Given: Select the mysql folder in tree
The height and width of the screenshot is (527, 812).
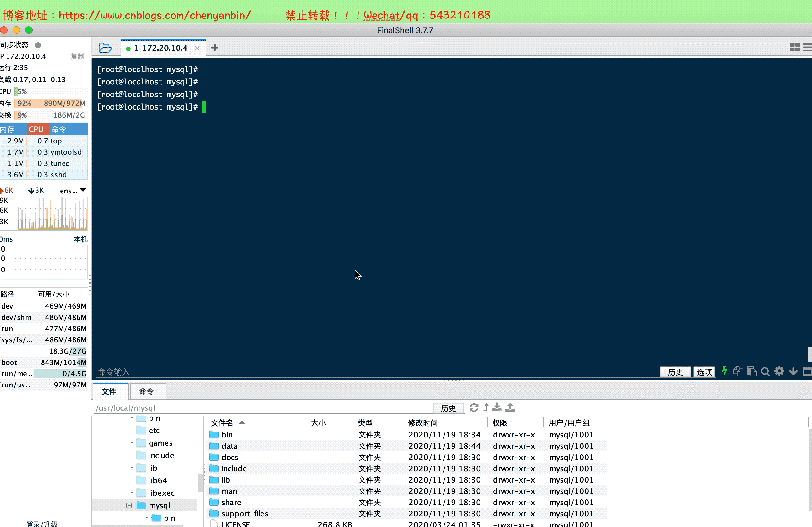Looking at the screenshot, I should click(159, 505).
